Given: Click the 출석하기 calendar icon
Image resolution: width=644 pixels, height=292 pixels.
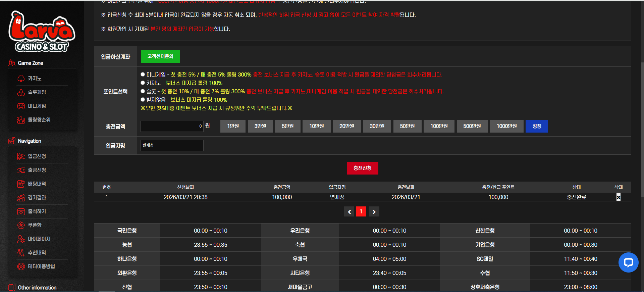Looking at the screenshot, I should click(x=21, y=211).
